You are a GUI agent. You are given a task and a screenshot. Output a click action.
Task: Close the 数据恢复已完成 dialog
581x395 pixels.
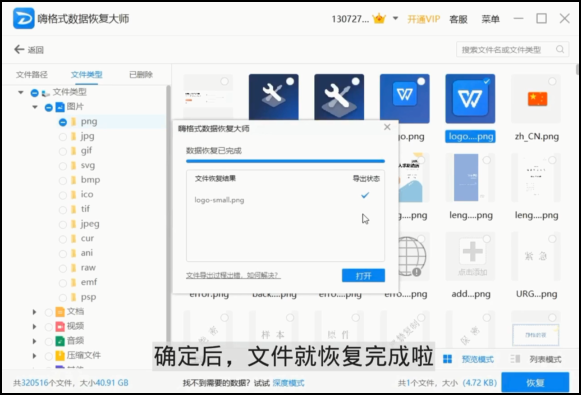point(387,127)
